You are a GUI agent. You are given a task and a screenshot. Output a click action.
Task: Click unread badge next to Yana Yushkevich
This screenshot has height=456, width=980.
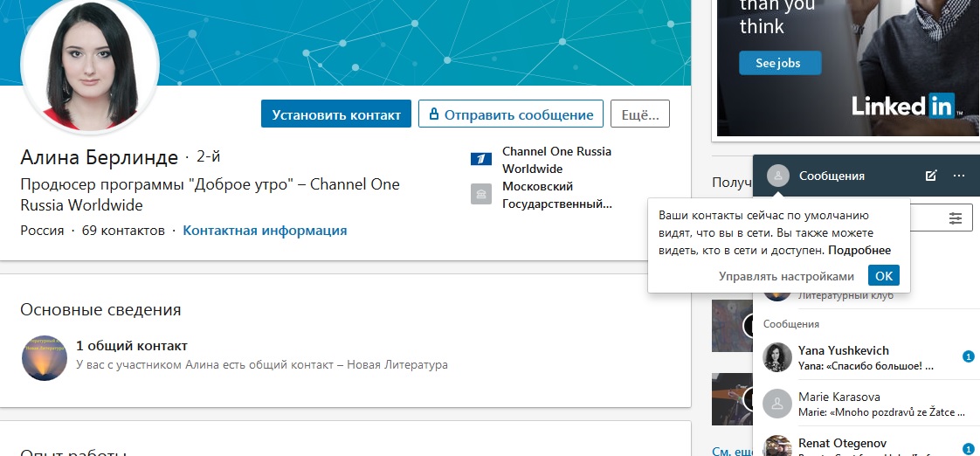tap(968, 357)
